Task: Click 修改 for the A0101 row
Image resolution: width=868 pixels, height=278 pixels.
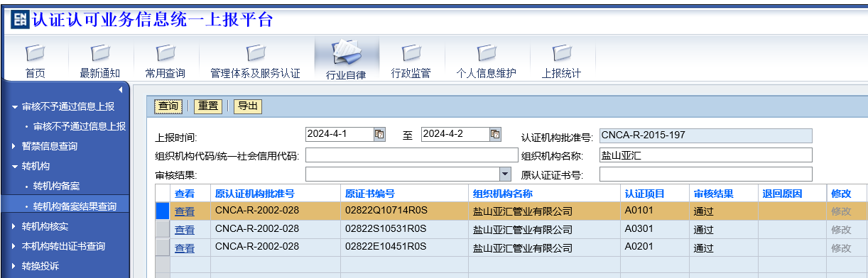Action: coord(841,211)
